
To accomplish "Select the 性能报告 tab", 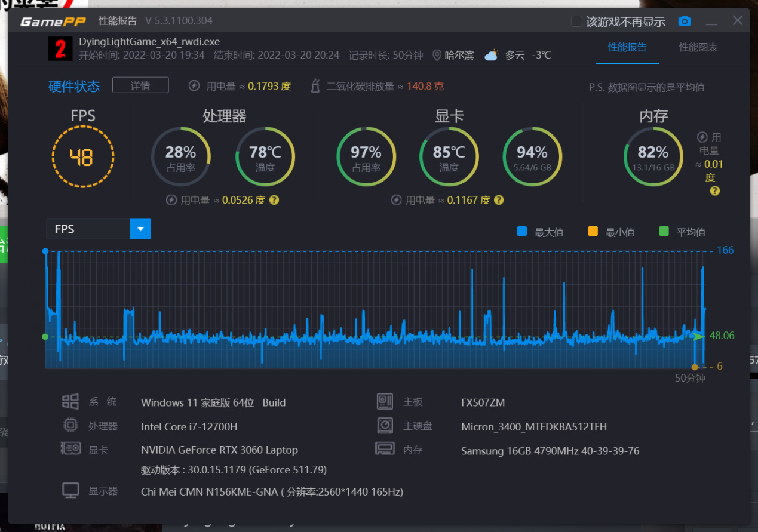I will pyautogui.click(x=627, y=47).
